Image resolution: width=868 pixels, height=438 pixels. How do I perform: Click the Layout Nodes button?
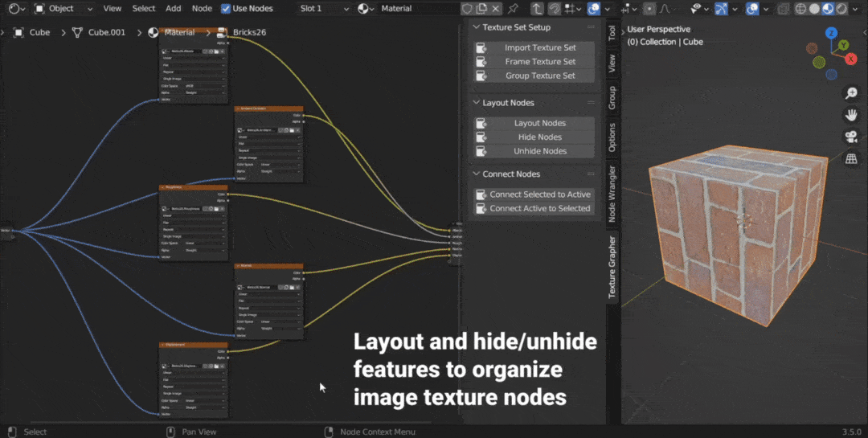[534, 123]
